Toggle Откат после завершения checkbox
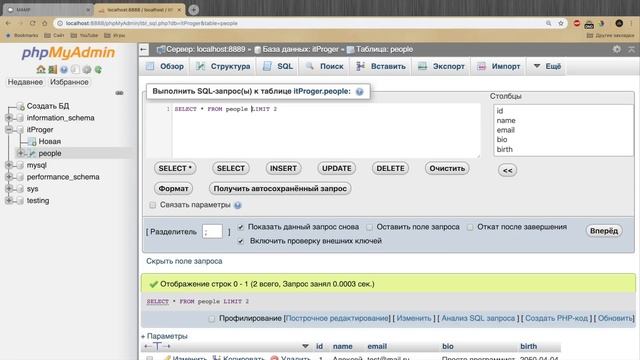This screenshot has width=640, height=360. 470,227
